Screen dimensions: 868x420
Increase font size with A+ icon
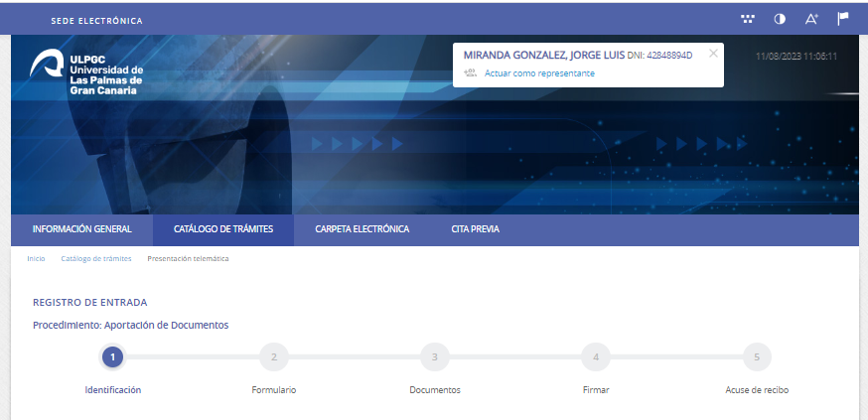pos(811,20)
